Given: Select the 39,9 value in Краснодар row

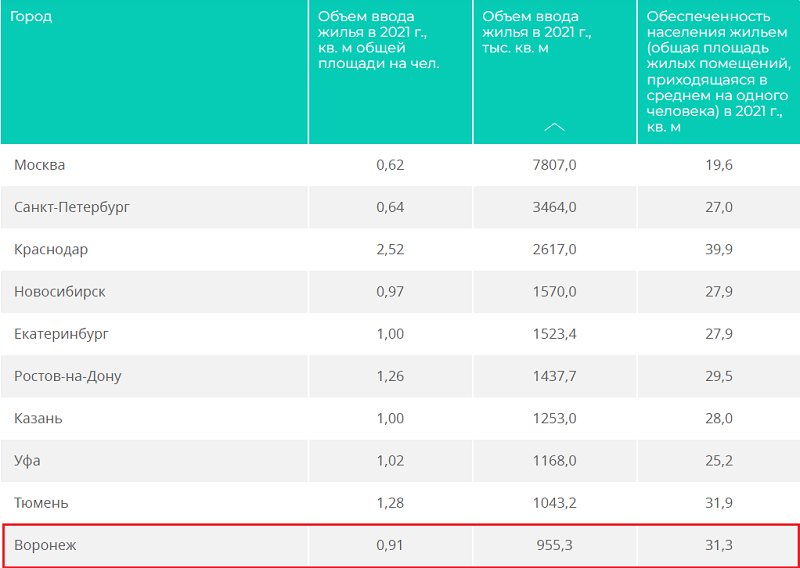Looking at the screenshot, I should (719, 250).
